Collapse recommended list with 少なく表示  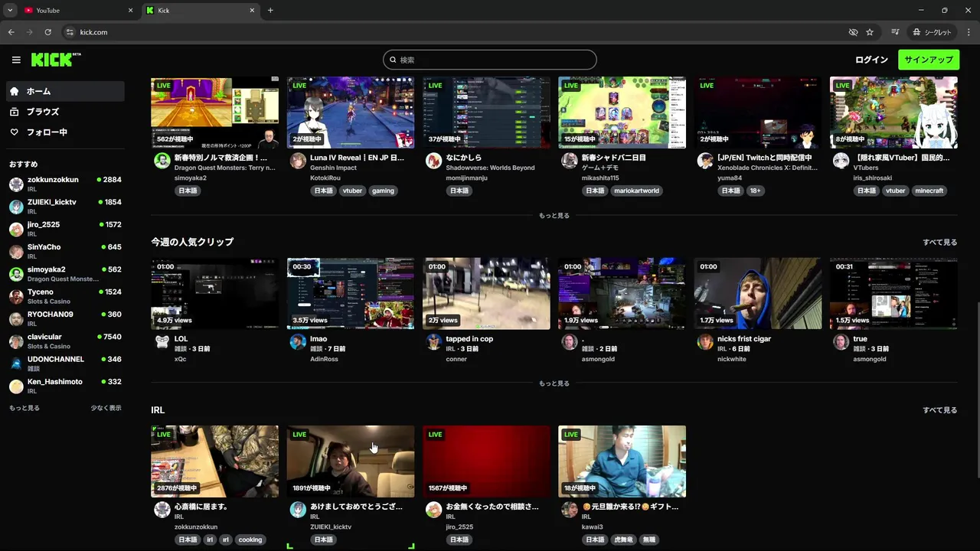tap(106, 408)
